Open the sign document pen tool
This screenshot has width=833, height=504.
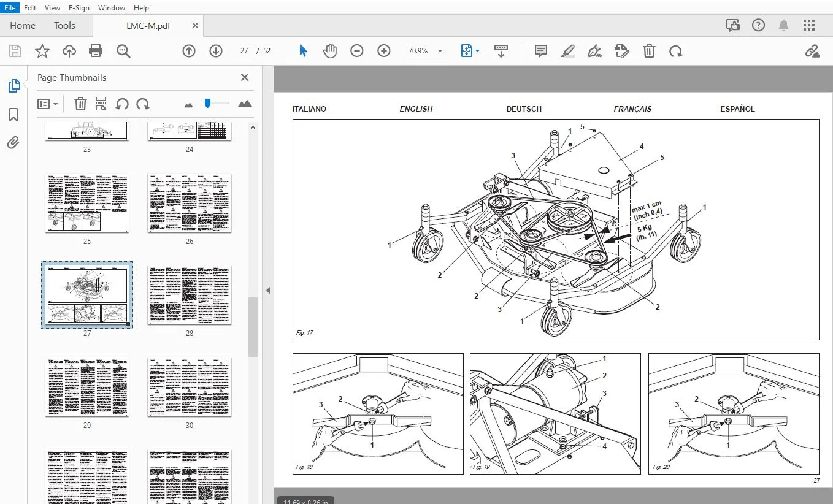point(594,51)
